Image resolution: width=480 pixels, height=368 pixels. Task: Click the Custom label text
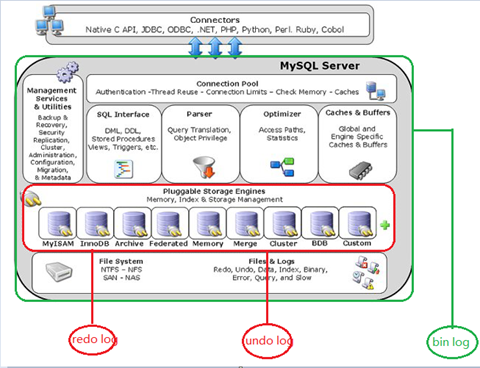pos(357,243)
